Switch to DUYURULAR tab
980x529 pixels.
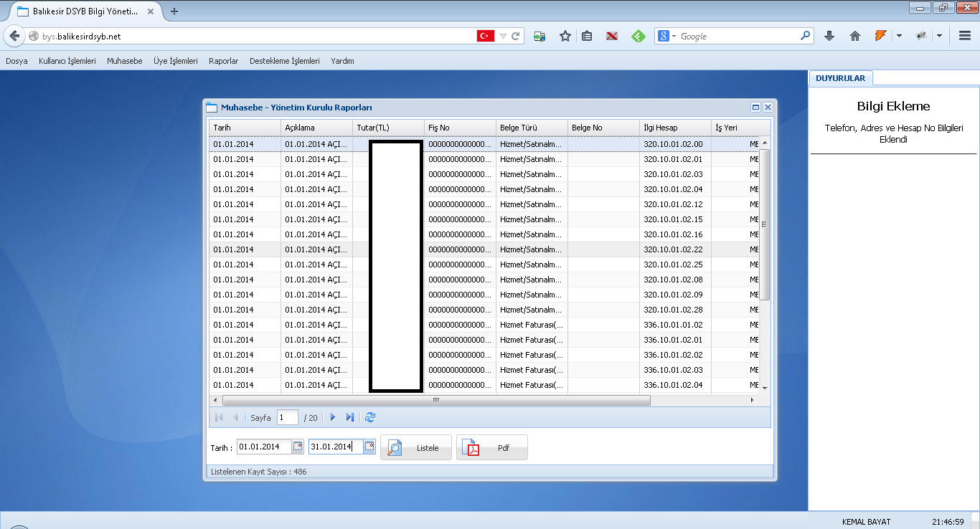coord(840,78)
